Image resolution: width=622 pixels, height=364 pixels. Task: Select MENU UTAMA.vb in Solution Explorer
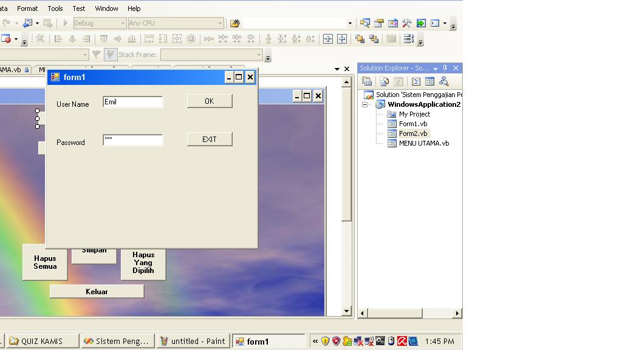coord(423,143)
